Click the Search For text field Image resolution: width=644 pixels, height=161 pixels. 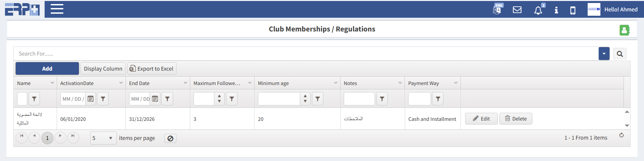302,54
